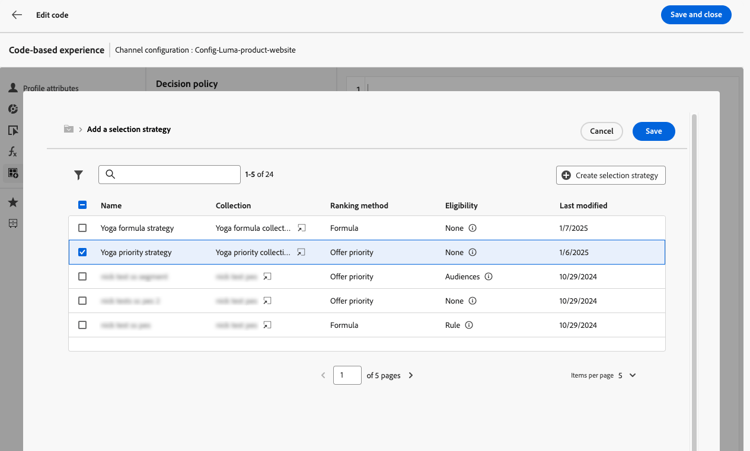Click the folder icon in the breadcrumb
Image resolution: width=750 pixels, height=451 pixels.
68,130
